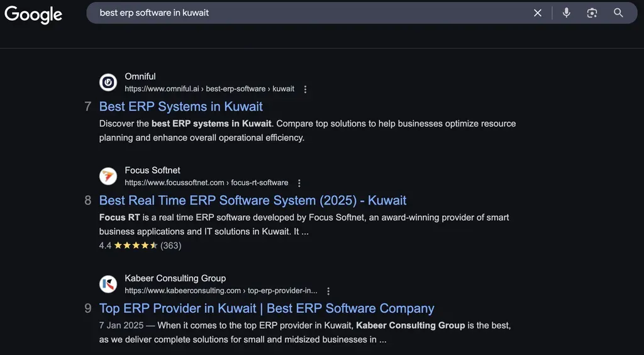Open 'Top ERP Provider in Kuwait' link
The image size is (644, 355).
click(x=267, y=308)
